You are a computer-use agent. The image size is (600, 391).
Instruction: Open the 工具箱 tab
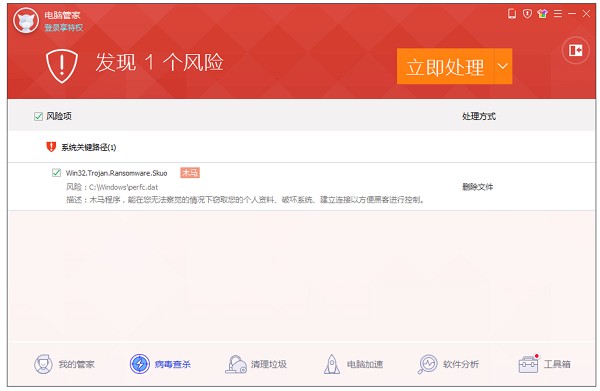coord(545,364)
